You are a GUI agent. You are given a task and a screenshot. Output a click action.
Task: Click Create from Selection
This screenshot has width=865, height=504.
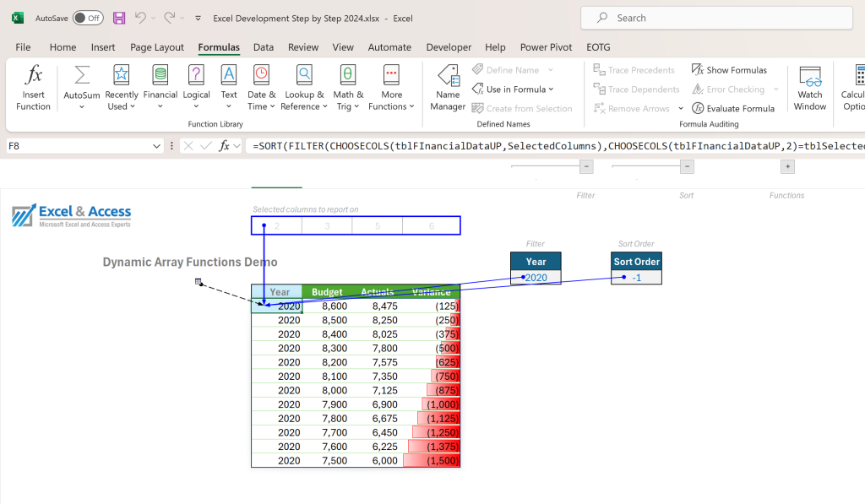pos(522,109)
